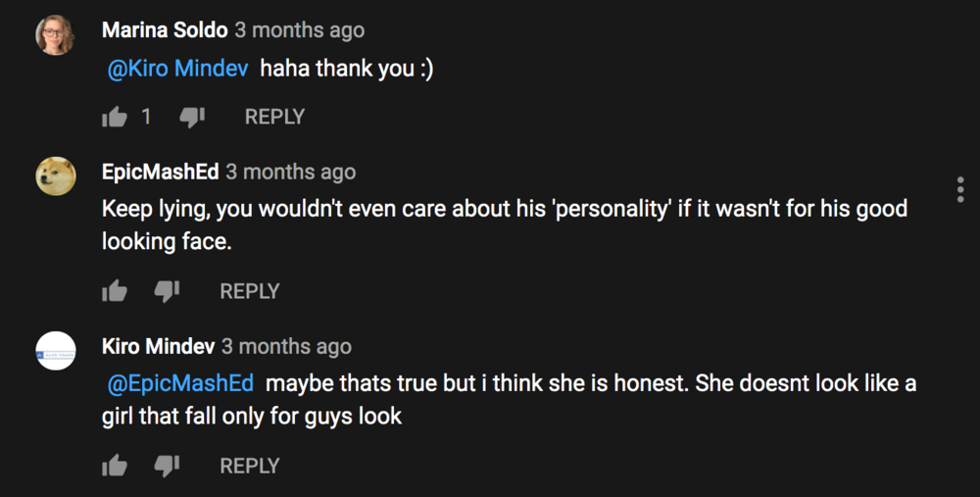
Task: Dislike EpicMashEd's comment about 'personality'
Action: (167, 291)
